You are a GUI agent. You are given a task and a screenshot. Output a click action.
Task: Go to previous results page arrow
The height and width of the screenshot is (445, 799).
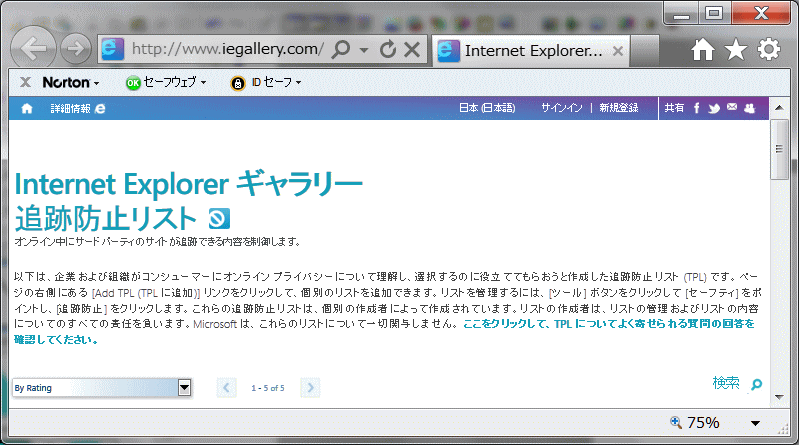(226, 388)
